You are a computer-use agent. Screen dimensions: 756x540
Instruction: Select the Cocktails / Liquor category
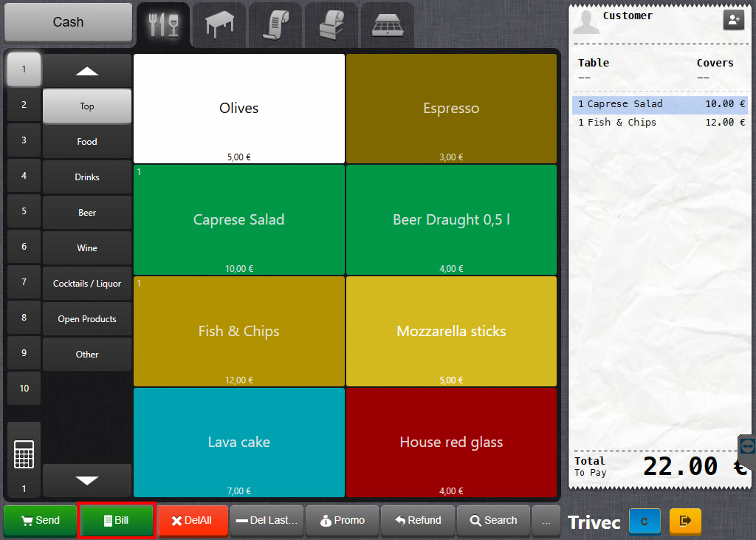(x=87, y=284)
